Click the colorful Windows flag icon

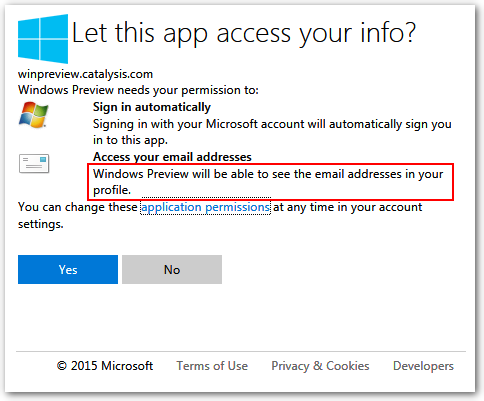34,115
